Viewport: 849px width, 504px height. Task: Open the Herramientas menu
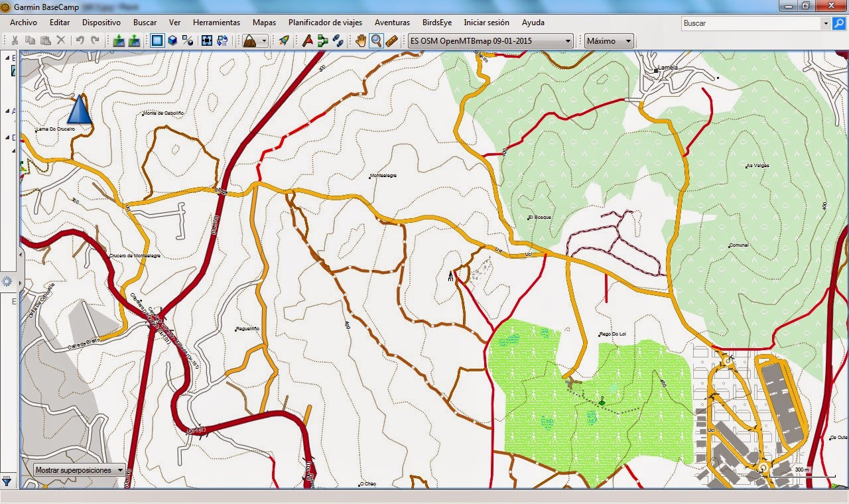[x=216, y=23]
